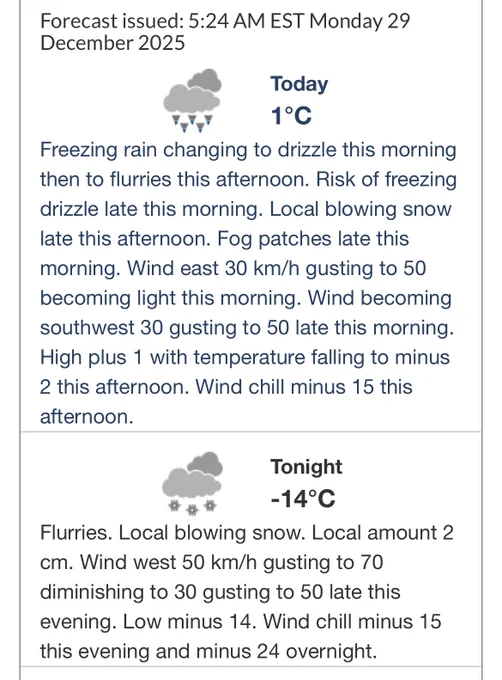Click the freezing rain weather icon for Today

(x=192, y=100)
